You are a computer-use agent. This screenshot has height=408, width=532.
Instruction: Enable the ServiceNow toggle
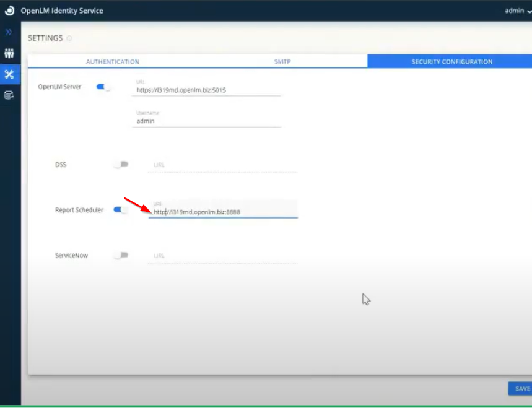pyautogui.click(x=121, y=255)
